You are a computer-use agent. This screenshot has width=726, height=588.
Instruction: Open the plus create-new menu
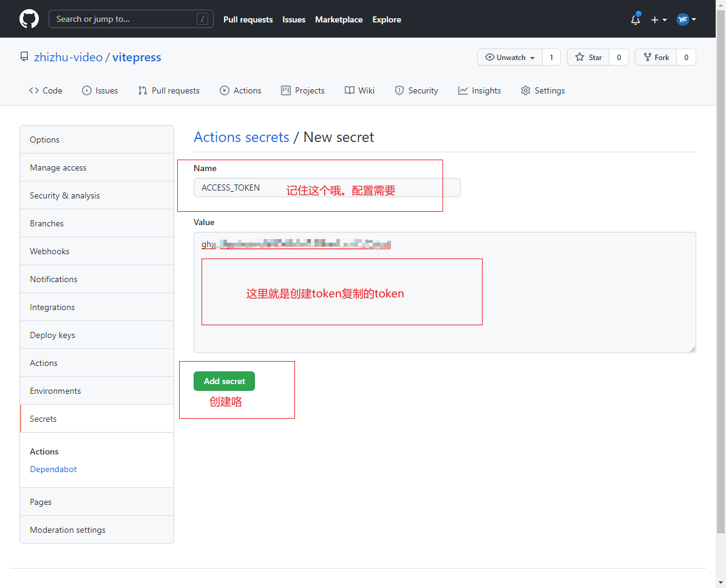(659, 19)
